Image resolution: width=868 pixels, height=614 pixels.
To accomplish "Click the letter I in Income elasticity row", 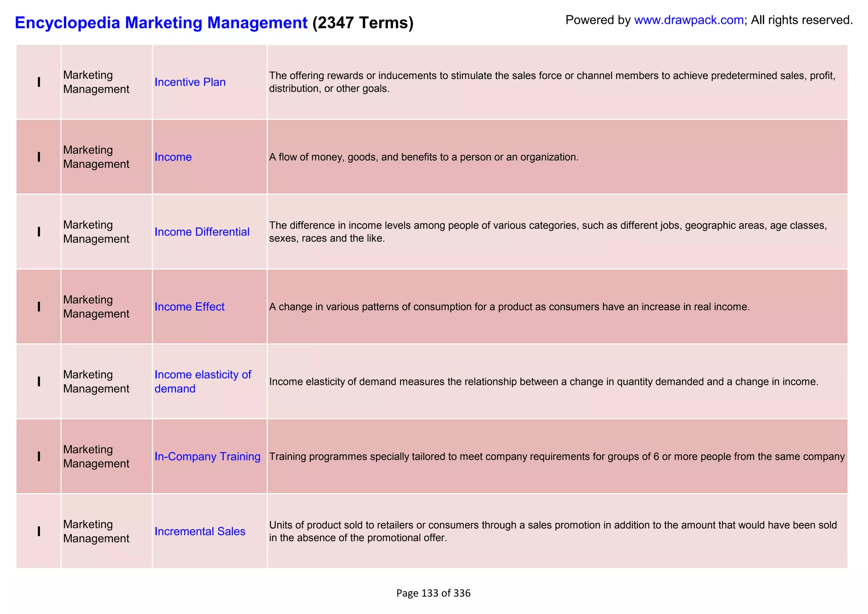I will [39, 382].
